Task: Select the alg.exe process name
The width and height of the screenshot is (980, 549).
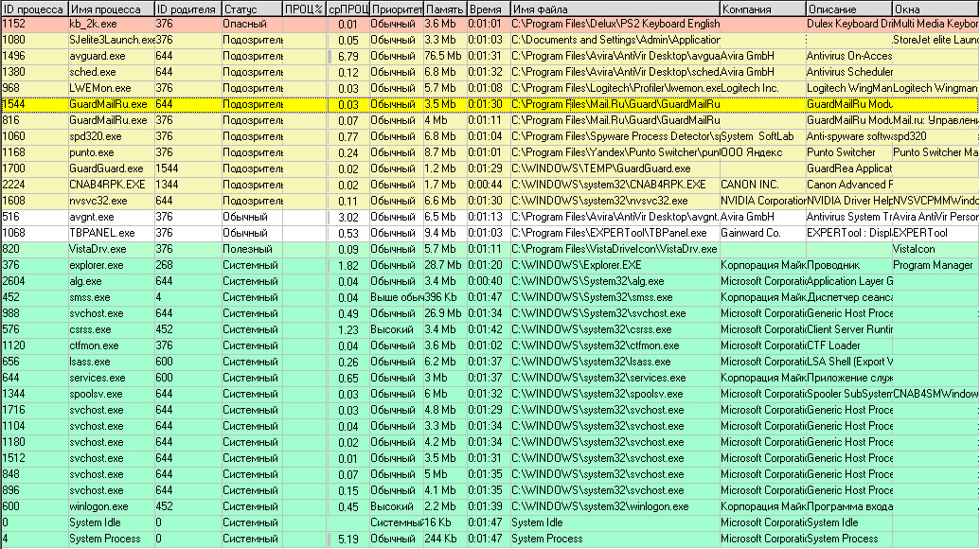Action: pyautogui.click(x=85, y=282)
